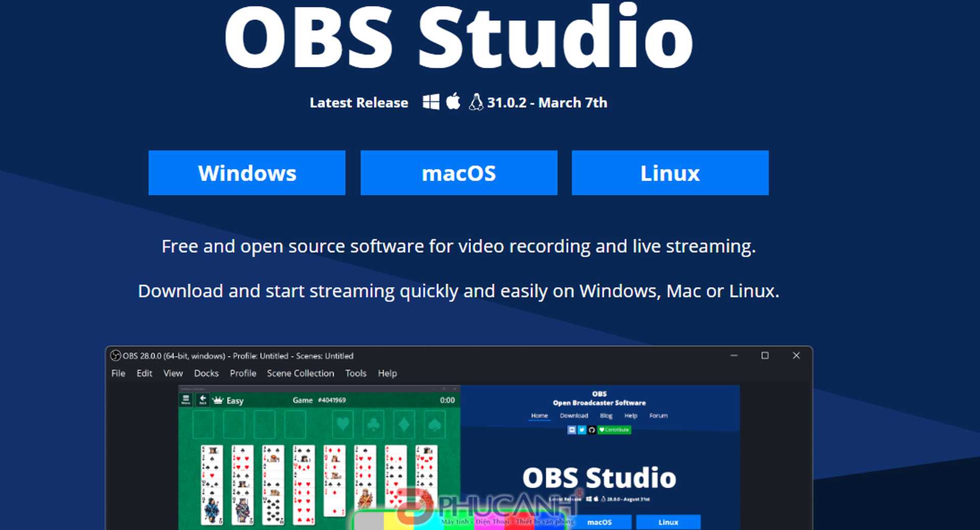Click the Apple logo beside Latest Release
Viewport: 980px width, 530px height.
coord(453,101)
